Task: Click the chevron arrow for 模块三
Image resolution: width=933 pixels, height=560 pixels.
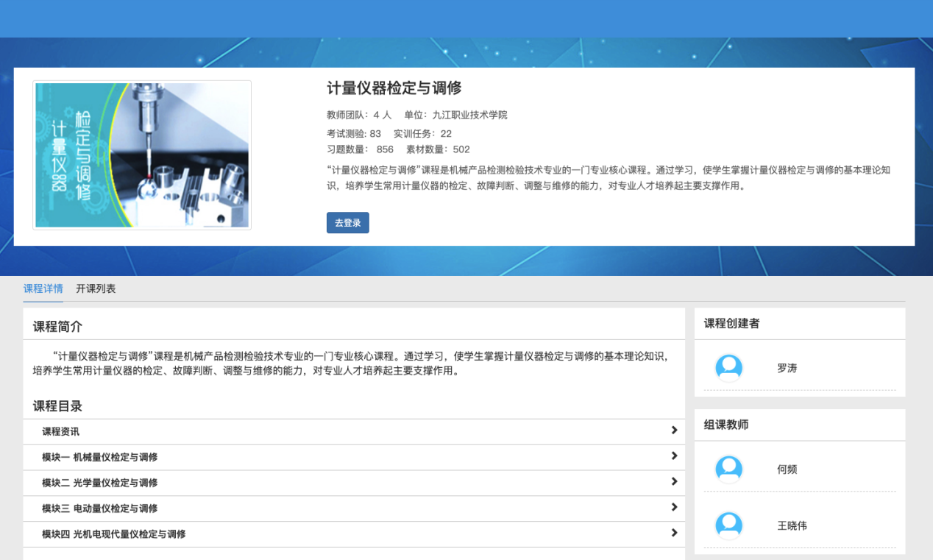Action: tap(673, 508)
